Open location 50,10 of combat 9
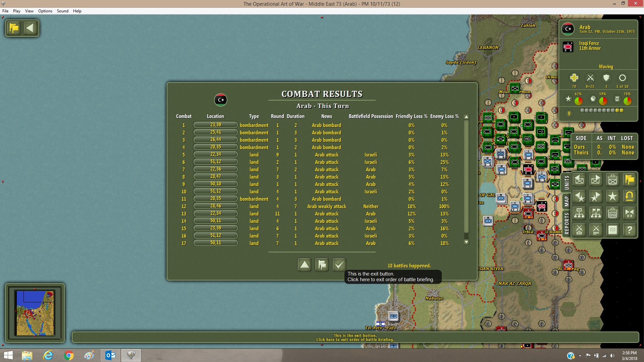 pos(216,184)
